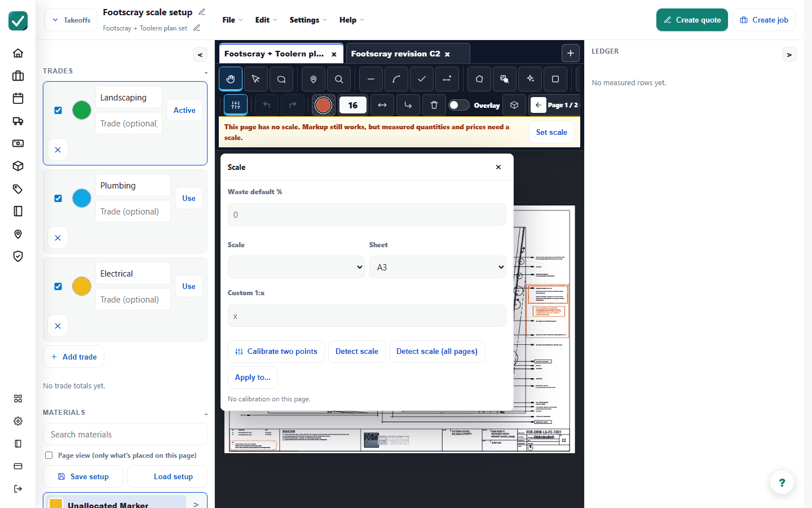
Task: Delete selection with trash icon
Action: (434, 105)
